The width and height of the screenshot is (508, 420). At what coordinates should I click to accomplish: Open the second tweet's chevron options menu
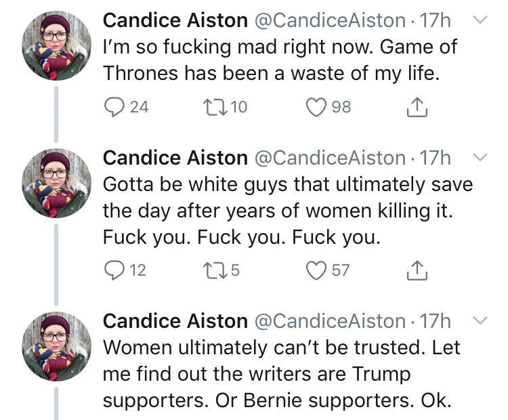(480, 157)
